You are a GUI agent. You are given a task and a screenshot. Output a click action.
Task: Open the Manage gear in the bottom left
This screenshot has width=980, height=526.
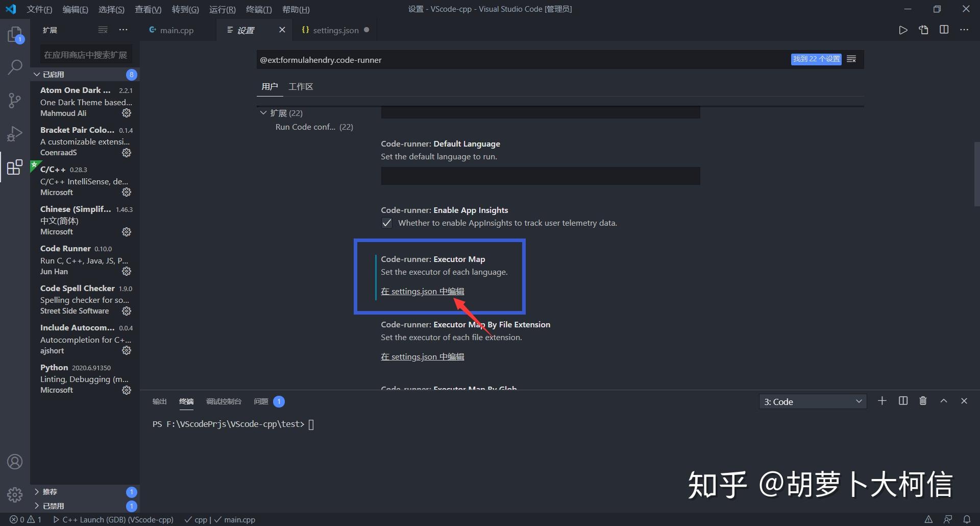pyautogui.click(x=15, y=494)
